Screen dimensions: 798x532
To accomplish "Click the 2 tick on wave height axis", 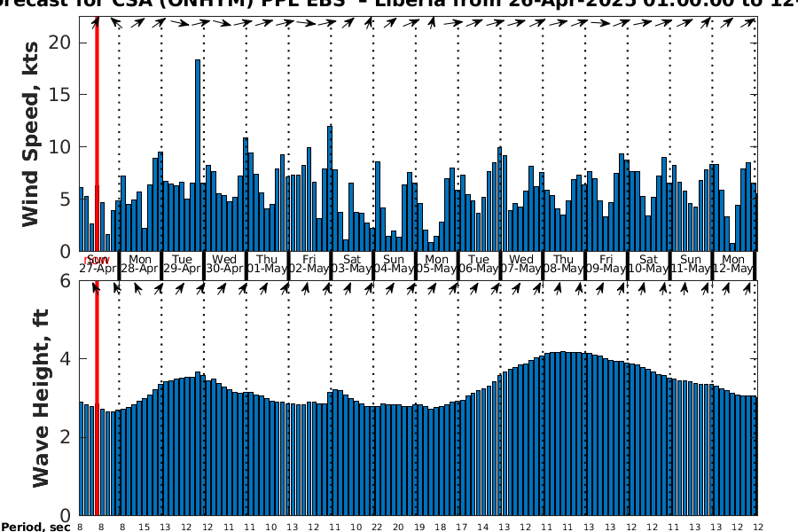I will pos(65,437).
